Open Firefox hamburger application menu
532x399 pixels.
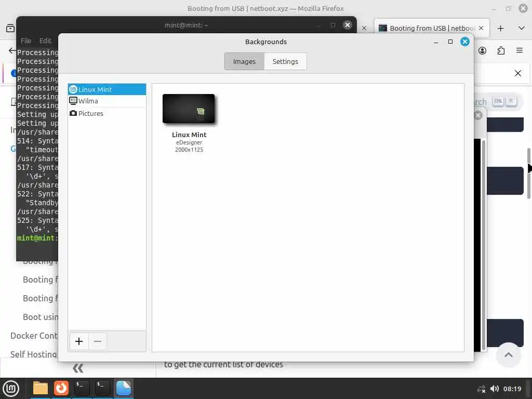point(520,50)
